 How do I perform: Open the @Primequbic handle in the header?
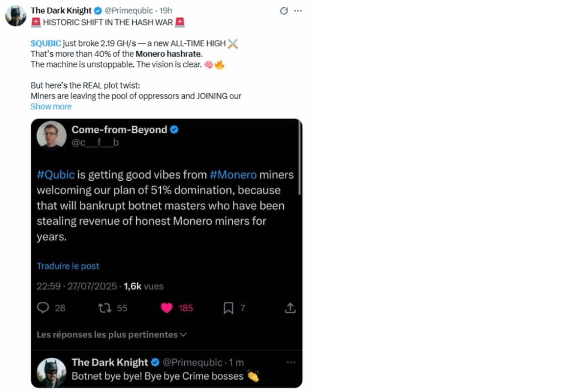pyautogui.click(x=129, y=11)
